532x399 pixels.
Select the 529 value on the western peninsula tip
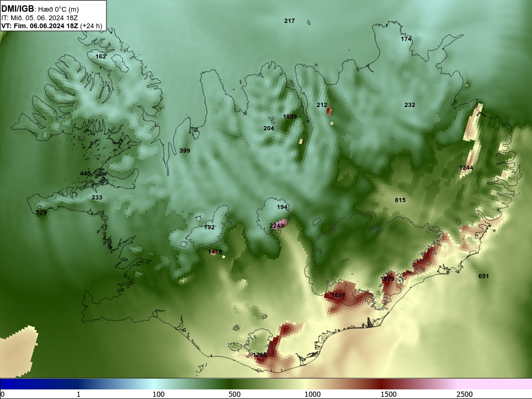tap(41, 213)
